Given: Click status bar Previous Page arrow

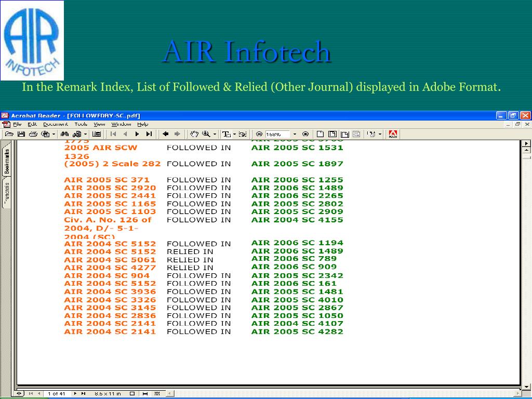Looking at the screenshot, I should tap(39, 394).
